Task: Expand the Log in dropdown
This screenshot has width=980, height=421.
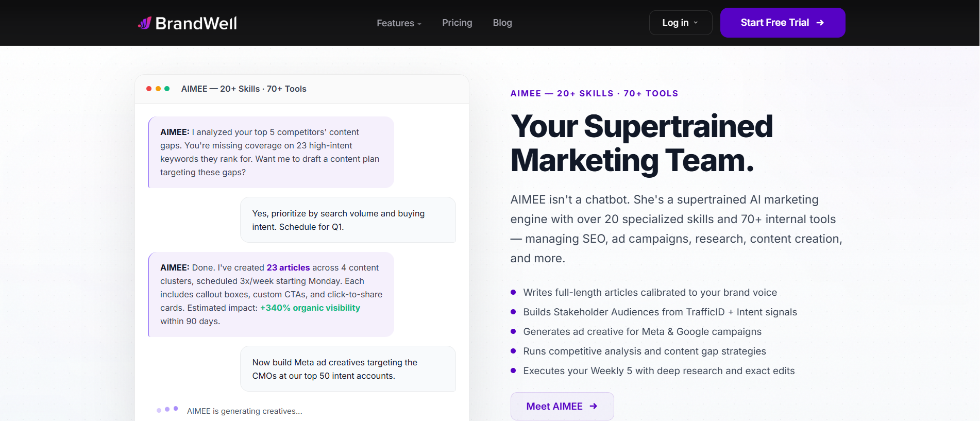Action: point(681,23)
